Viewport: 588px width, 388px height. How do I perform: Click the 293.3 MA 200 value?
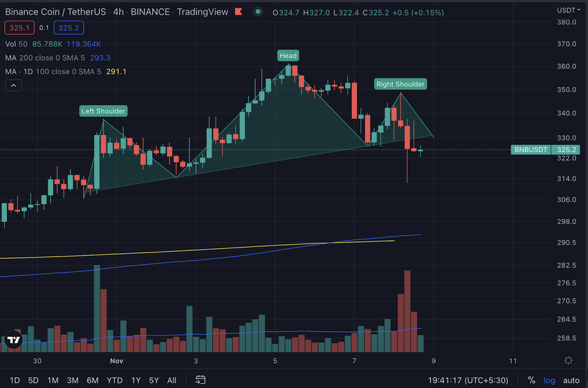[100, 57]
